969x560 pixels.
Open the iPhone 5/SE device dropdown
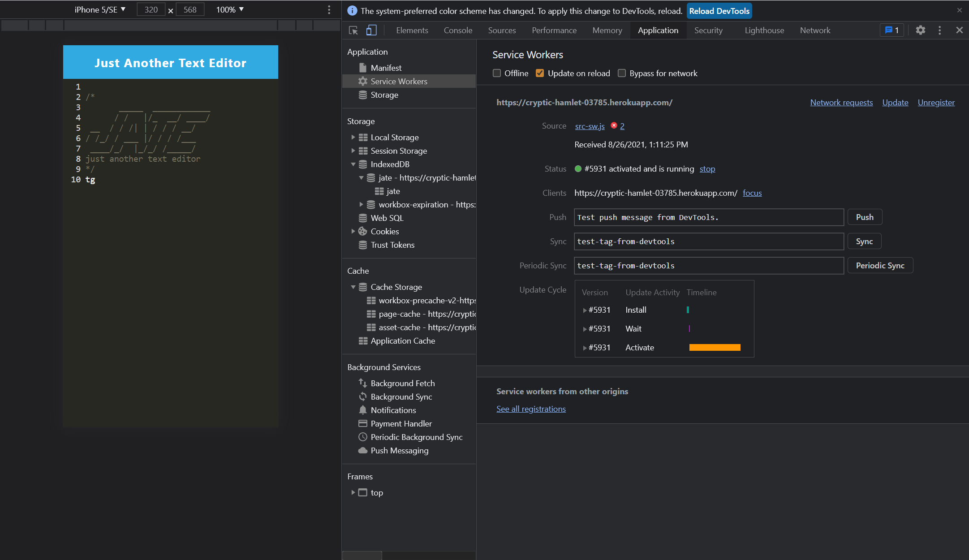[x=99, y=9]
